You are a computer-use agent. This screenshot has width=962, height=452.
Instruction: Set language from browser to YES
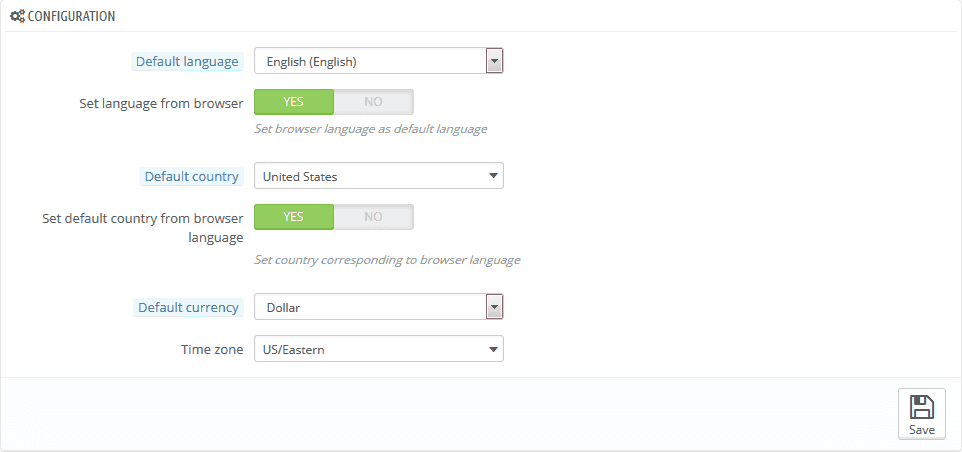293,102
